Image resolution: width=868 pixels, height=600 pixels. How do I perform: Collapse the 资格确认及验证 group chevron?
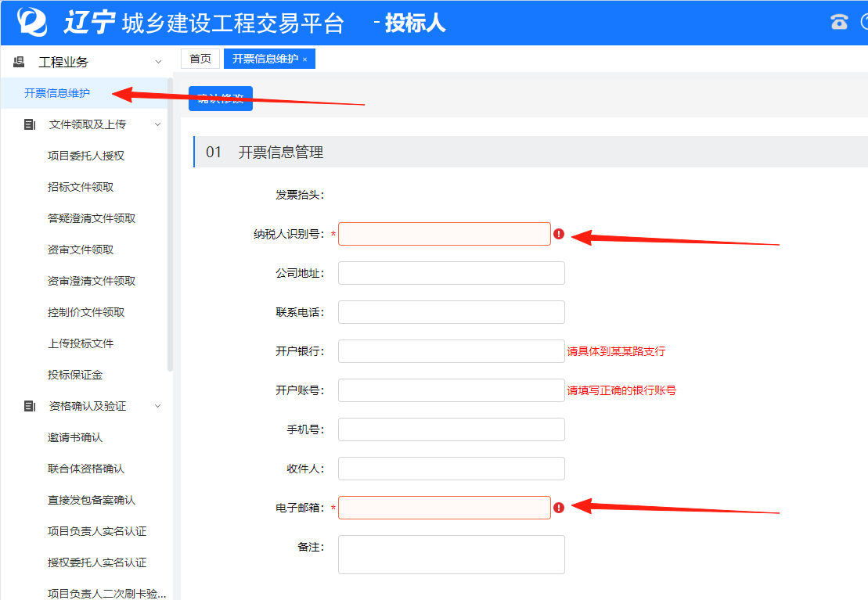[158, 406]
